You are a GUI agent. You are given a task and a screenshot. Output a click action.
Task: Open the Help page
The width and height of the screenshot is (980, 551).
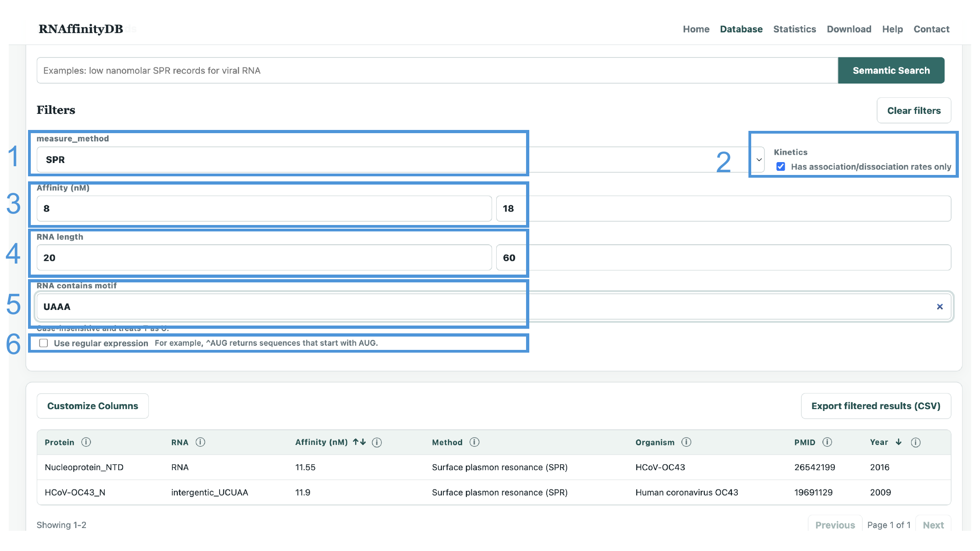click(x=892, y=29)
